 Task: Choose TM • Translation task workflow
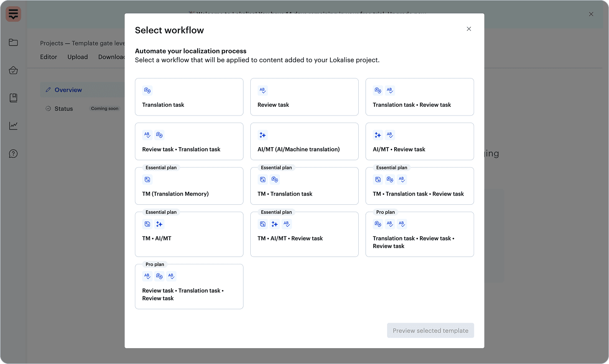click(x=304, y=186)
